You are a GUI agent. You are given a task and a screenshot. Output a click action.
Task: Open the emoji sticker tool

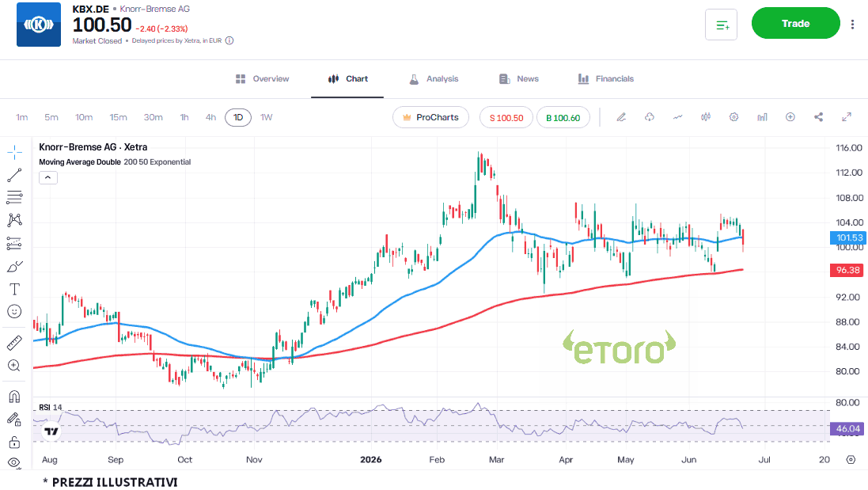coord(14,312)
